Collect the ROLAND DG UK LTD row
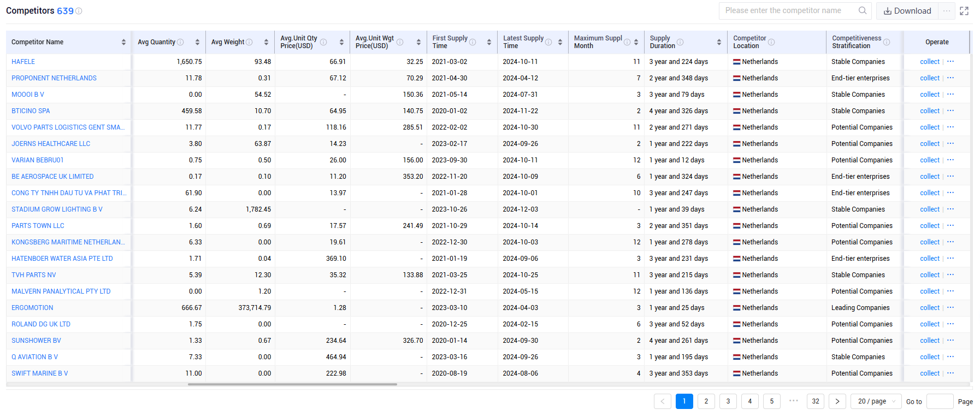980x415 pixels. point(930,324)
